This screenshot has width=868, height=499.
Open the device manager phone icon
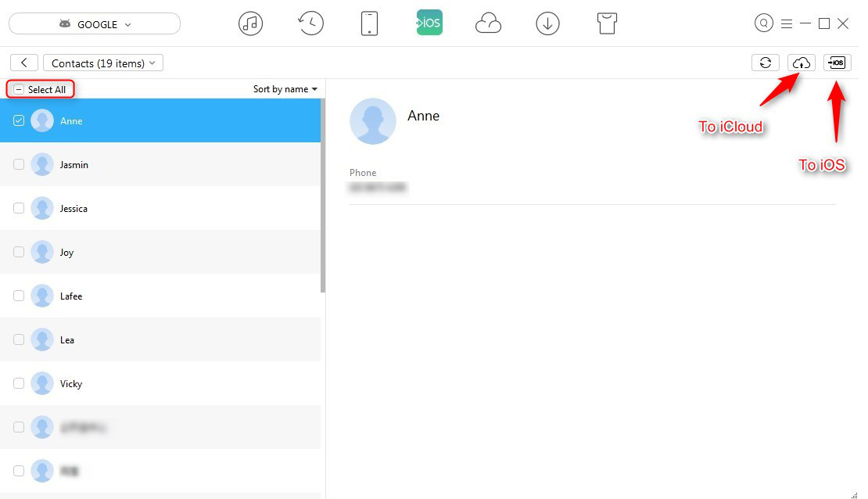(x=369, y=23)
